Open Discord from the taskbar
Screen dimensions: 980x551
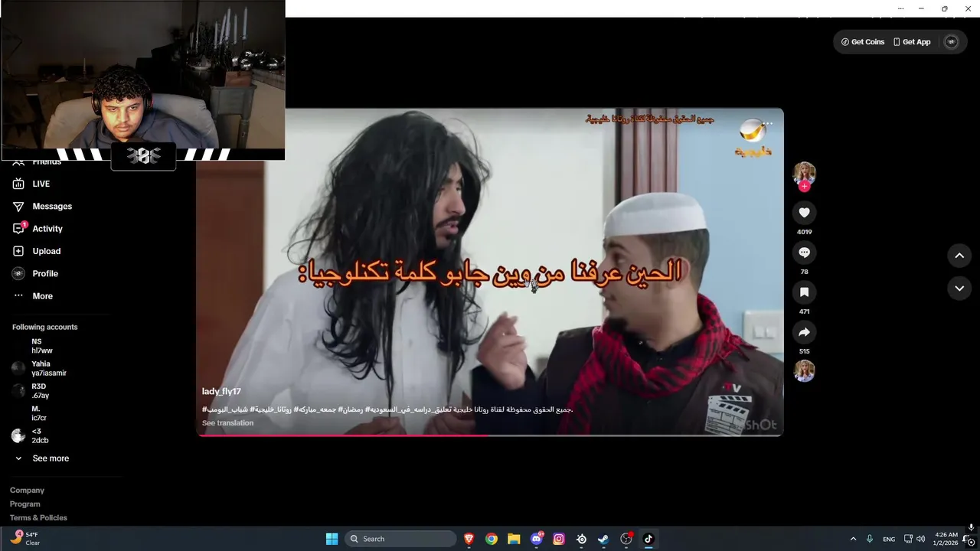point(537,539)
